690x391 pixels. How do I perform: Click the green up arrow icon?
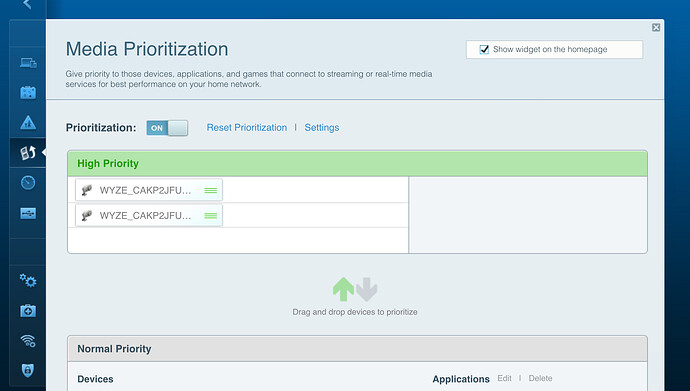343,289
